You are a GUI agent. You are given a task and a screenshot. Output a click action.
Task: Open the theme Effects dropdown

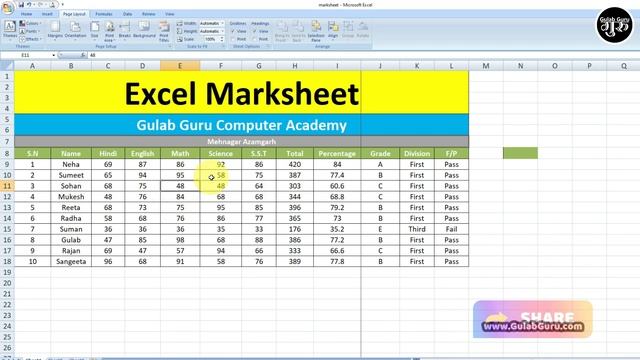click(31, 39)
